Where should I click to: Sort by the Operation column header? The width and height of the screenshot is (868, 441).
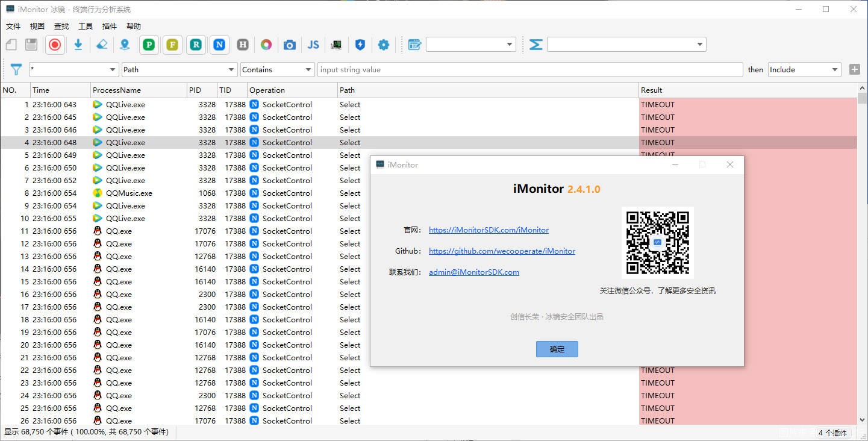[292, 90]
